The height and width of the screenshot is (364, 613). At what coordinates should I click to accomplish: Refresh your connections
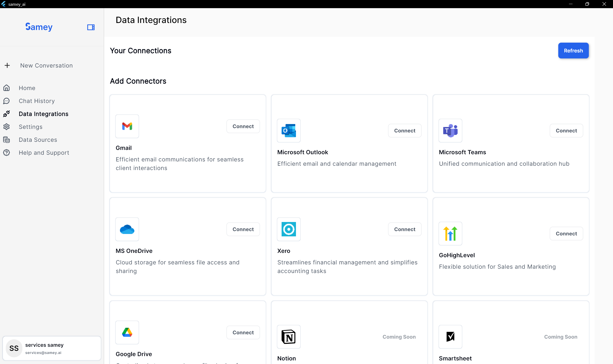point(573,51)
